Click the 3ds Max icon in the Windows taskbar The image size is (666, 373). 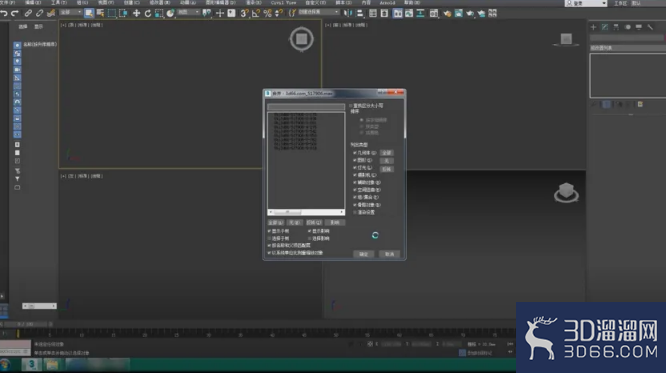pyautogui.click(x=31, y=365)
